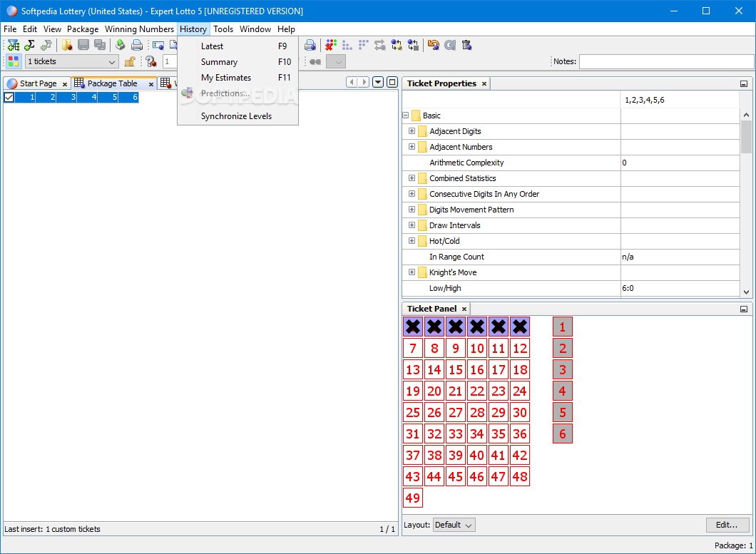Click the previous tab left arrow
Screen dimensions: 756x554
click(352, 82)
